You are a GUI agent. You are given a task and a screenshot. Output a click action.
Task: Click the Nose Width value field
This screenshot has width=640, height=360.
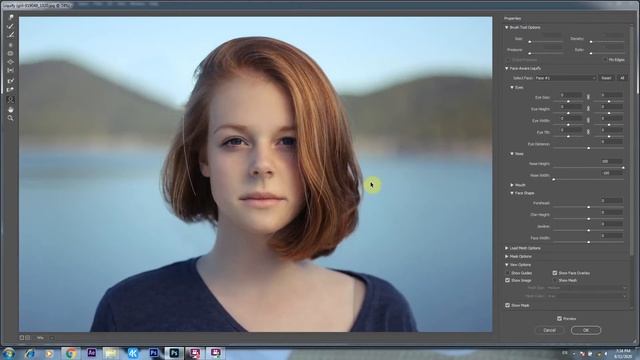pos(611,173)
